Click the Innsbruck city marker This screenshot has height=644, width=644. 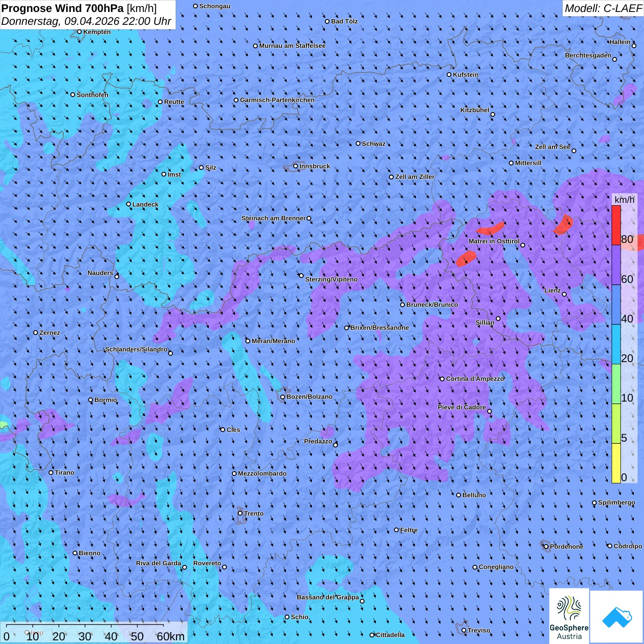[296, 166]
